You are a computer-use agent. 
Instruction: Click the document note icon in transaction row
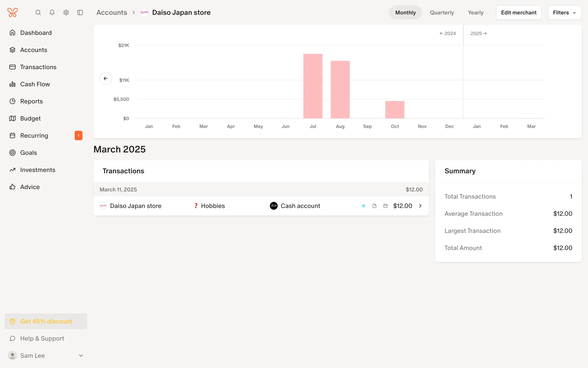(374, 206)
